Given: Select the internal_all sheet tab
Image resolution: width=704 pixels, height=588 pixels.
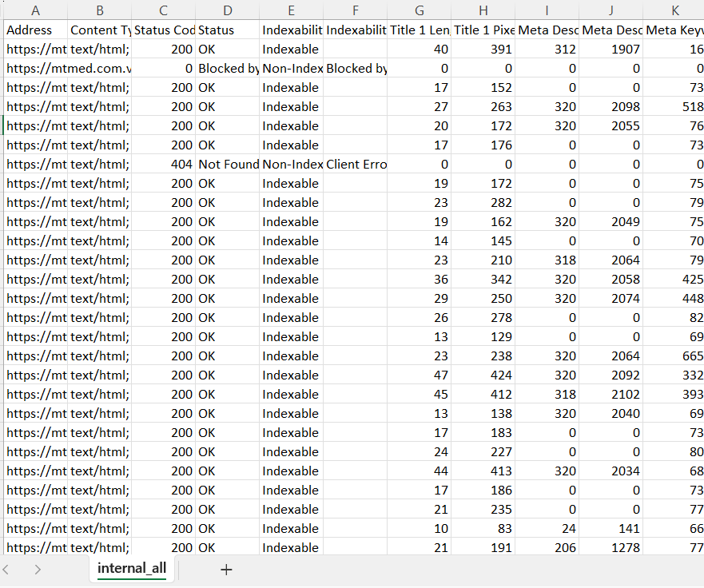Looking at the screenshot, I should [x=132, y=569].
